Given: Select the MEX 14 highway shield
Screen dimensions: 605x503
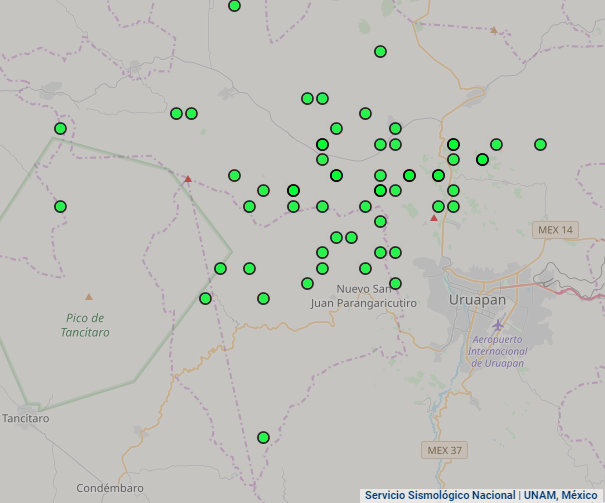Looking at the screenshot, I should coord(555,230).
